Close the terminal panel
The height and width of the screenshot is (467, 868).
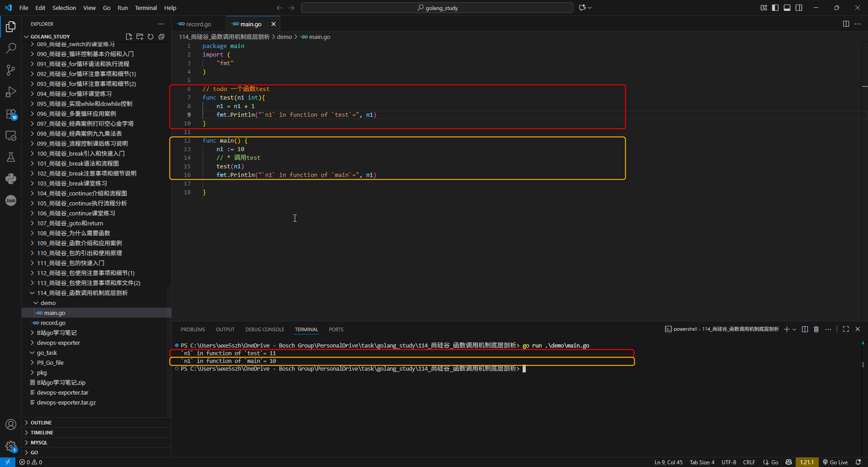tap(858, 329)
